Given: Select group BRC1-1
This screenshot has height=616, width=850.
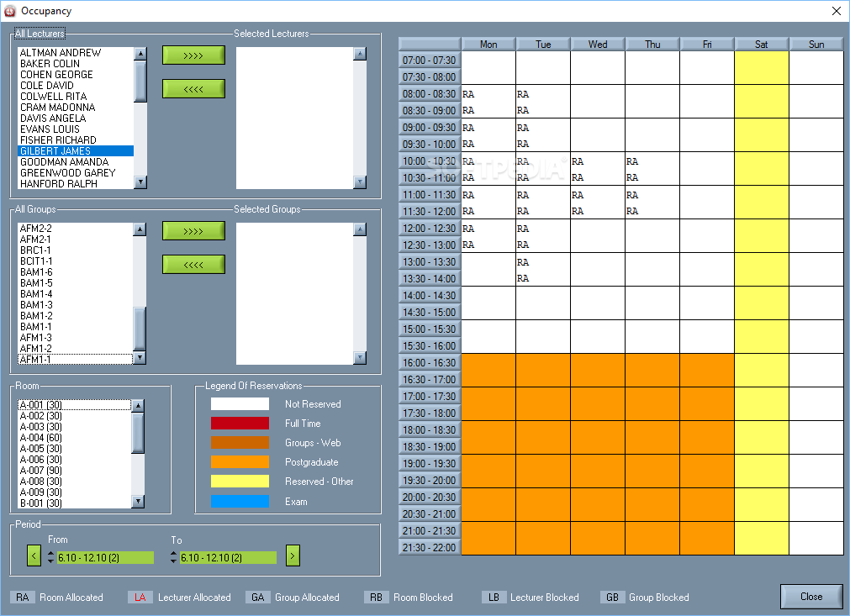Looking at the screenshot, I should pos(76,250).
